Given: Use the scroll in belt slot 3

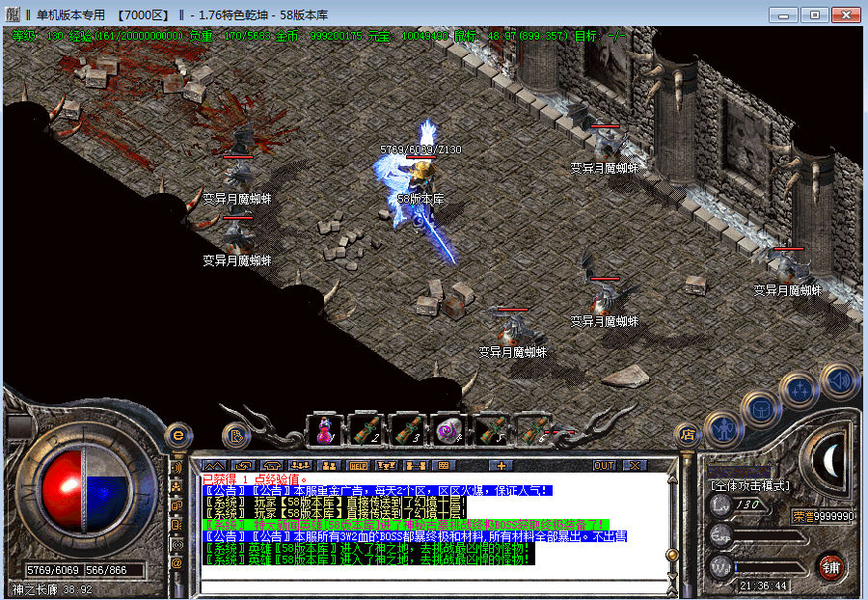Looking at the screenshot, I should tap(409, 430).
